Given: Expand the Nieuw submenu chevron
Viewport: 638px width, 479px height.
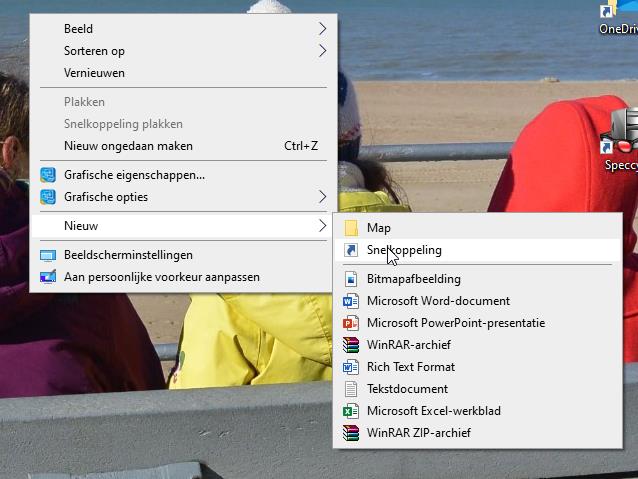Looking at the screenshot, I should click(322, 226).
